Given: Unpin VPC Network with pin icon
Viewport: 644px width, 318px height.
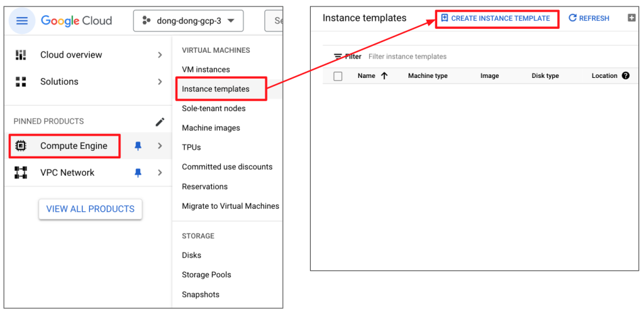Looking at the screenshot, I should click(x=138, y=173).
